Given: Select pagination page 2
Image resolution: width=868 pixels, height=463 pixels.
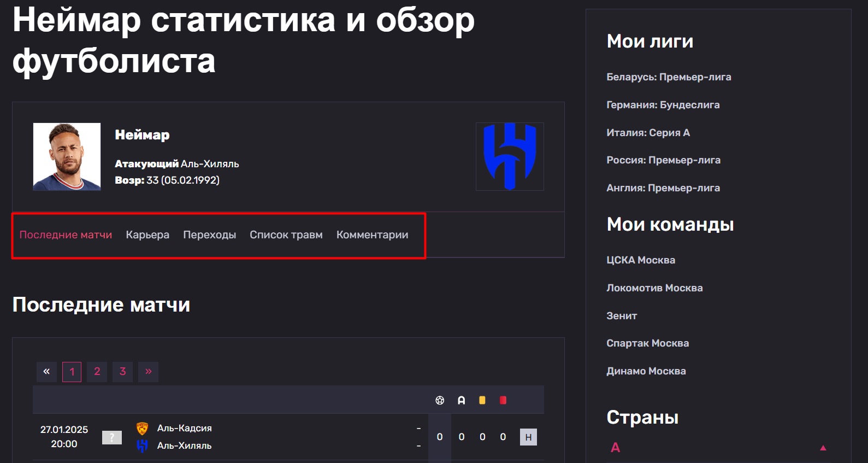Looking at the screenshot, I should [x=97, y=372].
